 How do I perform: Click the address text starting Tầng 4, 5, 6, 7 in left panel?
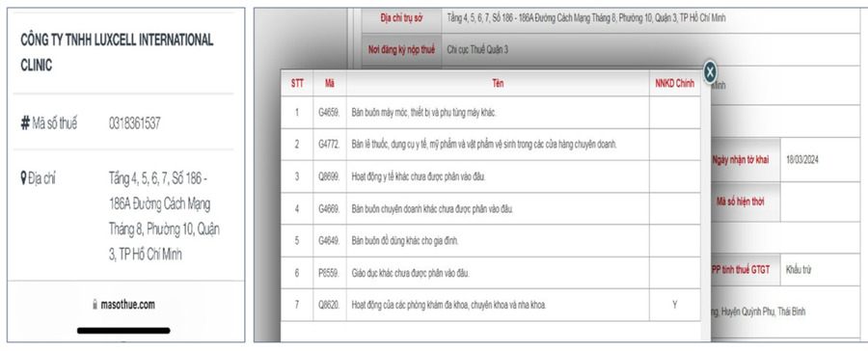coord(164,216)
